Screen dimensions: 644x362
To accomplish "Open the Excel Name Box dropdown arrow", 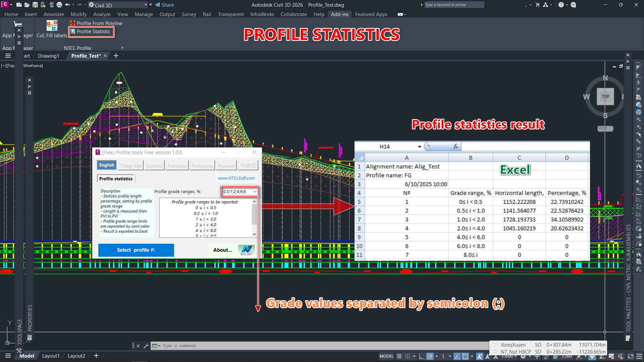I will click(x=419, y=147).
